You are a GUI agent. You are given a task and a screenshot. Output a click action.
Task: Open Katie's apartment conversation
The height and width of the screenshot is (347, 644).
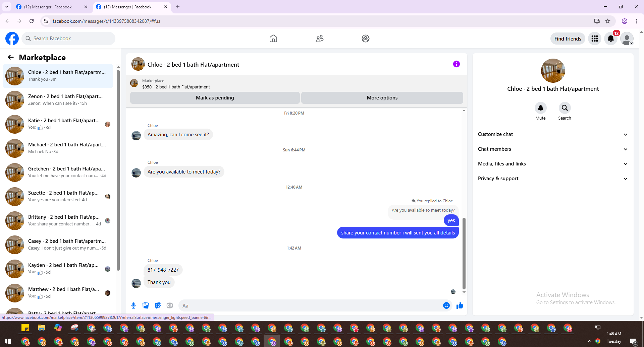click(58, 124)
